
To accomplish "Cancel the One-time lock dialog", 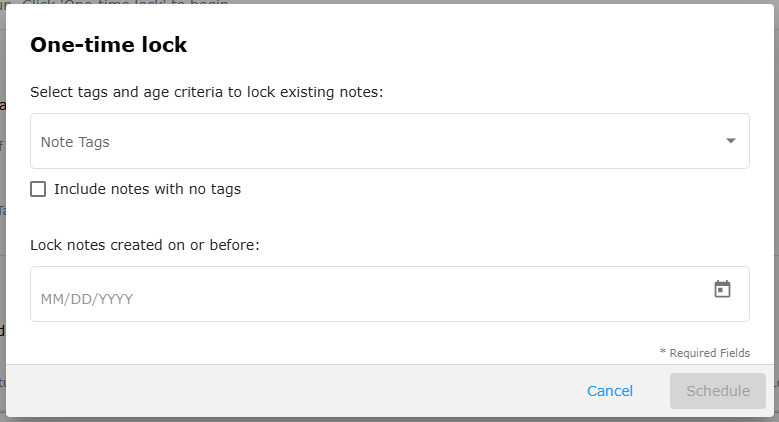I will point(610,391).
